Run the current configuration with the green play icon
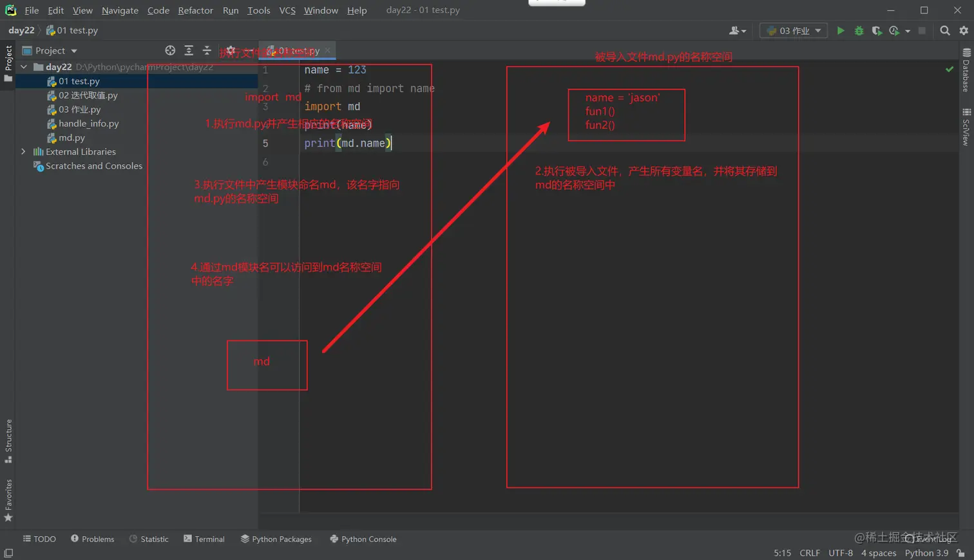 (841, 30)
